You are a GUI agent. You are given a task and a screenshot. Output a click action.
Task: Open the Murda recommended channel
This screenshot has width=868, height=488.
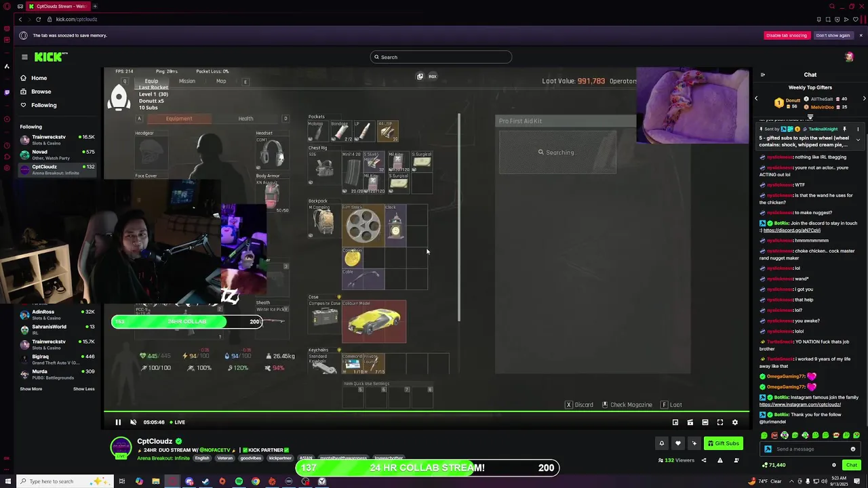click(58, 374)
